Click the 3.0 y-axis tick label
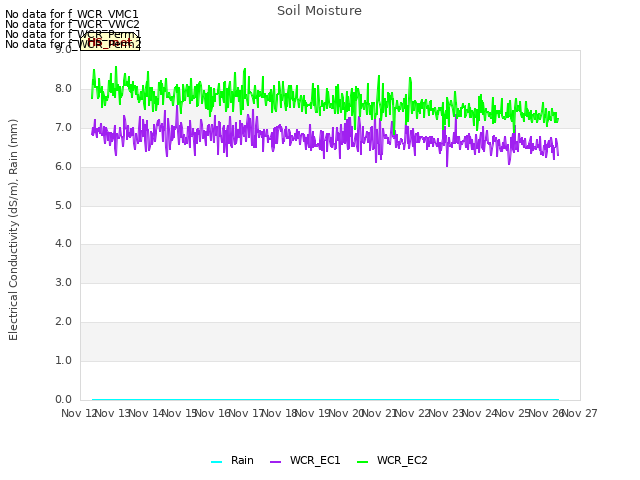 click(63, 282)
